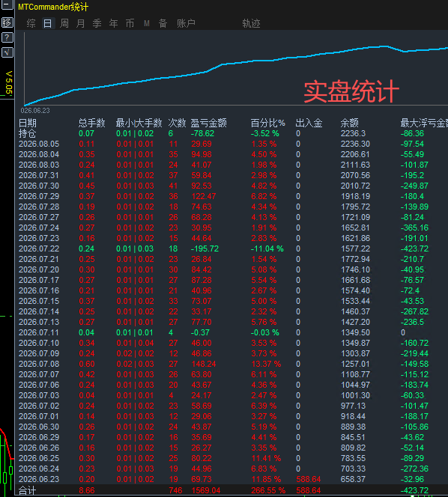This screenshot has height=497, width=448.
Task: Click the 移 move panel icon
Action: pyautogui.click(x=7, y=22)
